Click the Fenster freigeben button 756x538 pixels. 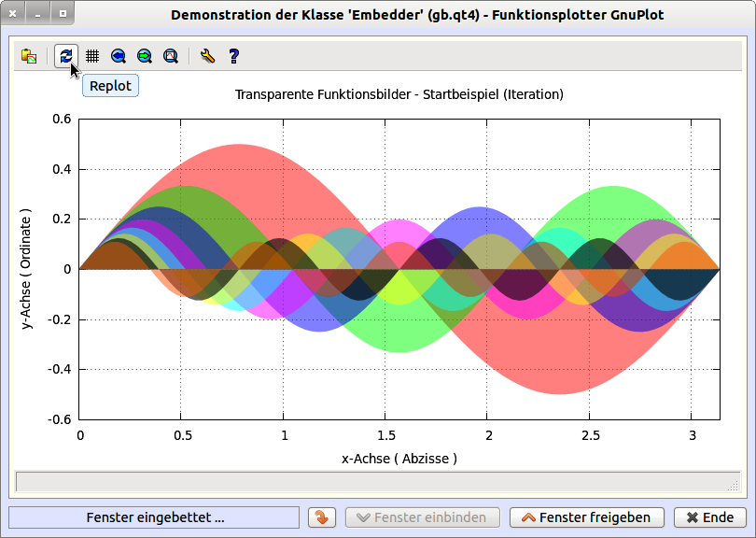(586, 517)
